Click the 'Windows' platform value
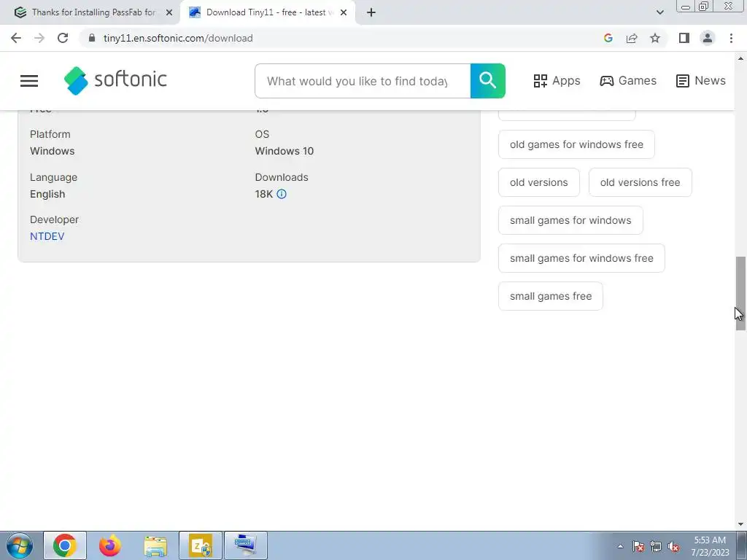Viewport: 747px width, 560px height. (53, 151)
